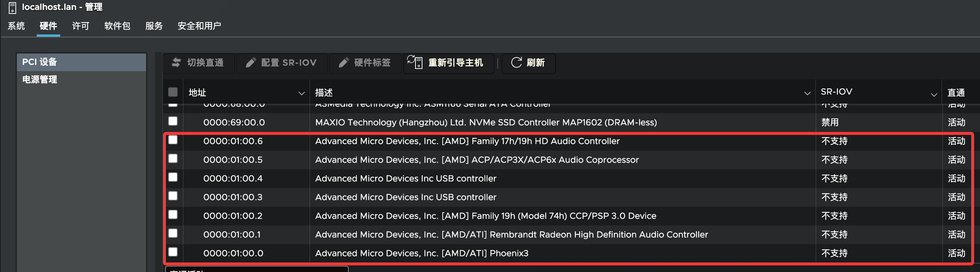Click address 0000:01:00.1
The width and height of the screenshot is (980, 272).
point(232,234)
